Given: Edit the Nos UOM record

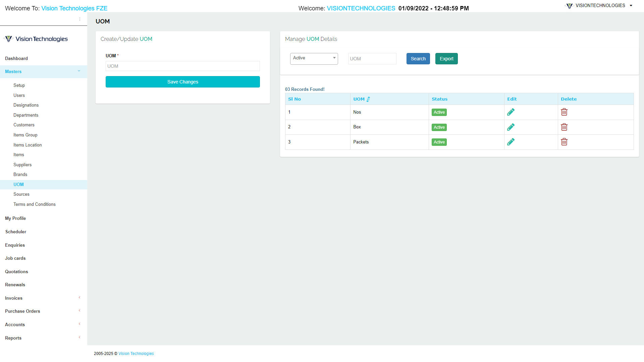Looking at the screenshot, I should point(511,112).
